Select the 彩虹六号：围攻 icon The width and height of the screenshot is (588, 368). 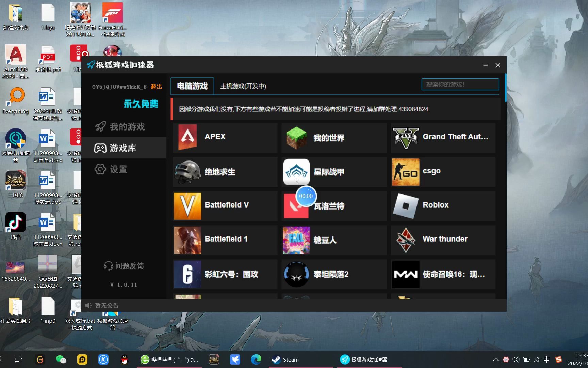pyautogui.click(x=187, y=274)
